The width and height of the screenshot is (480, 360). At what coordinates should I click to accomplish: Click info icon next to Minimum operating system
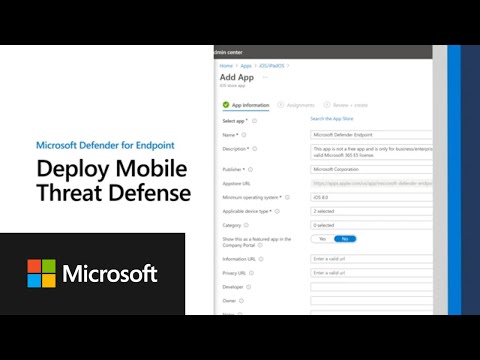(287, 197)
